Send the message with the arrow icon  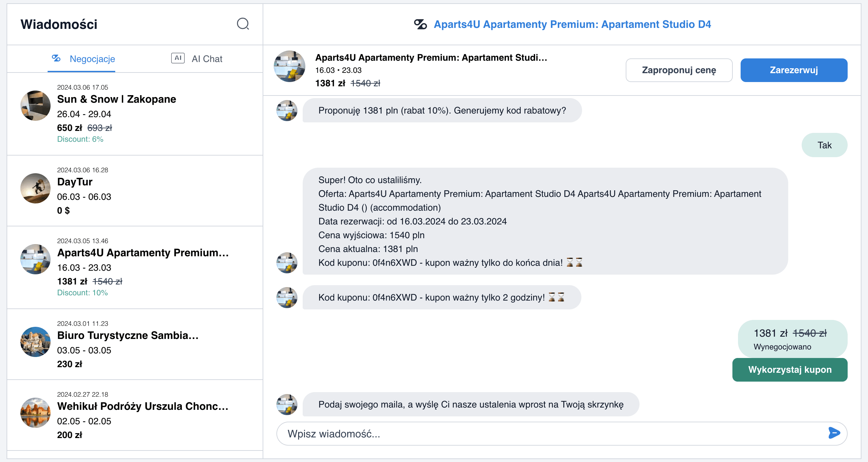coord(834,433)
